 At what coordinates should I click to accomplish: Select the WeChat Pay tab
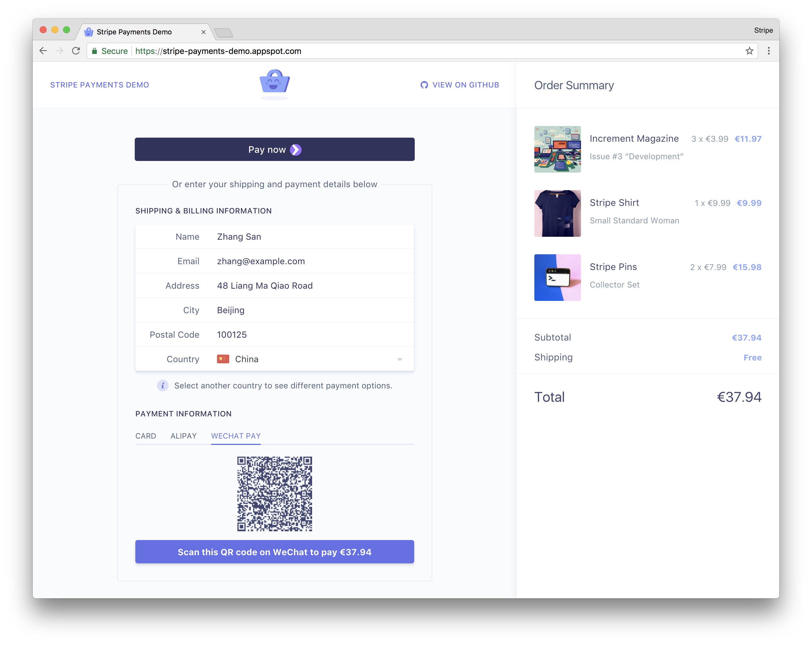(x=236, y=436)
